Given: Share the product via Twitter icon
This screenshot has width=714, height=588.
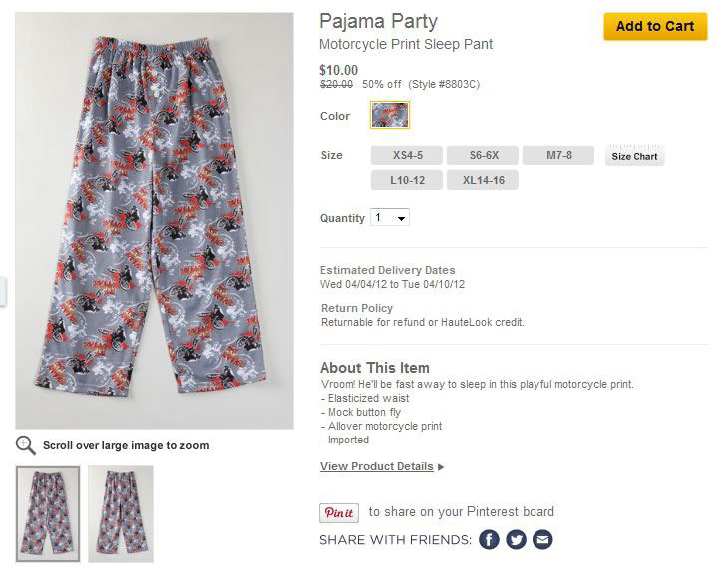Looking at the screenshot, I should coord(516,540).
